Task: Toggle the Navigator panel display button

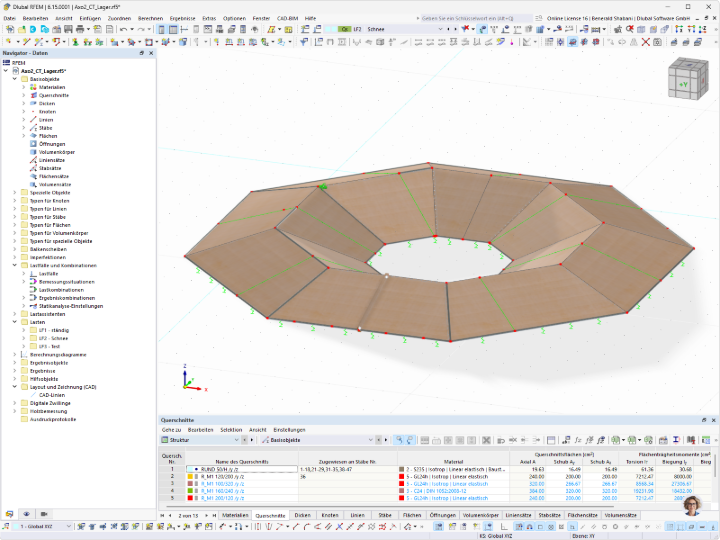Action: [161, 29]
